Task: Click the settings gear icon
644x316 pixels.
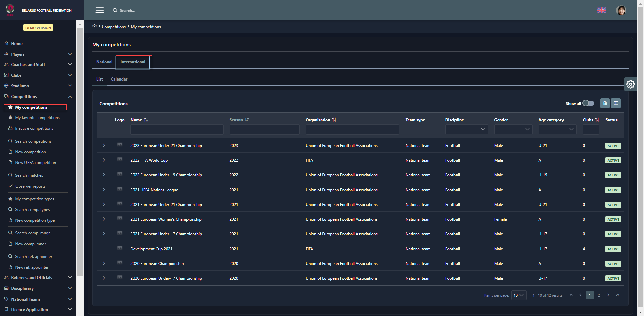Action: tap(630, 84)
